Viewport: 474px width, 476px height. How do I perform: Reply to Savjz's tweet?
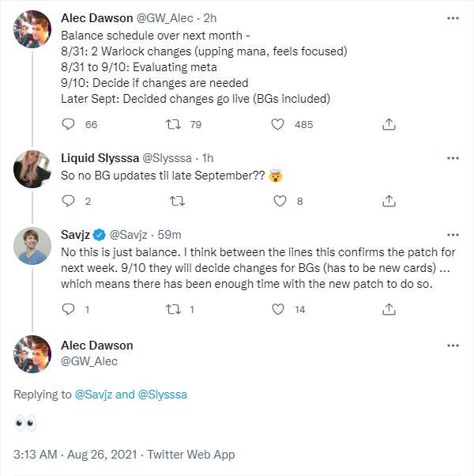68,310
